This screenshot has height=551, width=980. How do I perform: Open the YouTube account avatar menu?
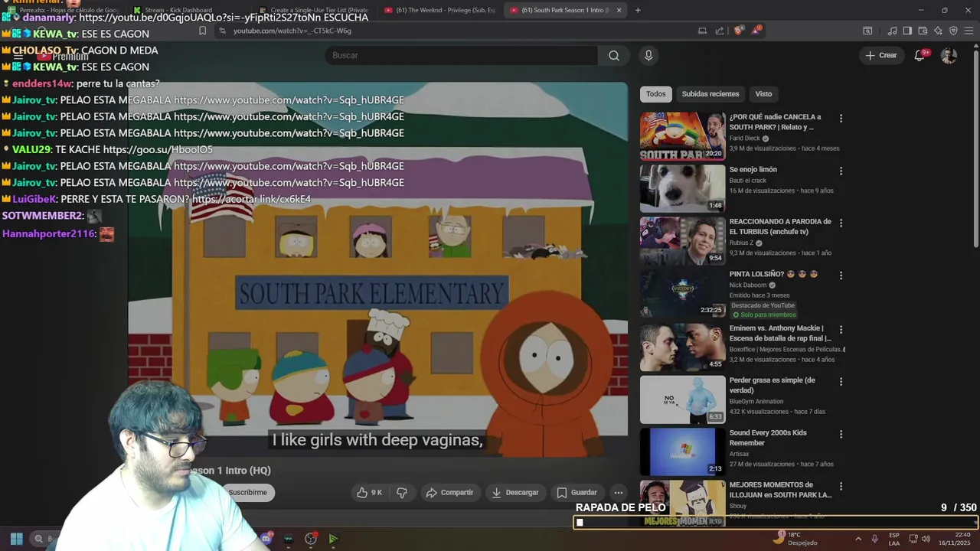coord(949,55)
